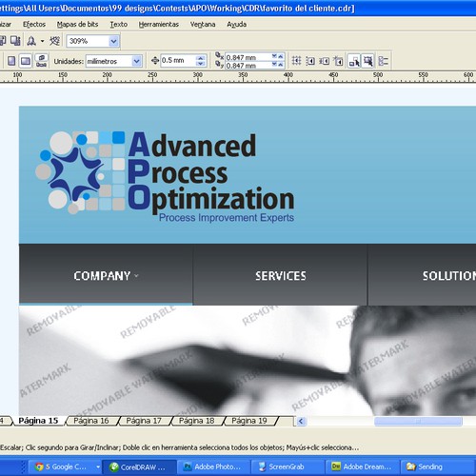Switch to CorelDRAW taskbar button
The height and width of the screenshot is (476, 476).
(139, 467)
